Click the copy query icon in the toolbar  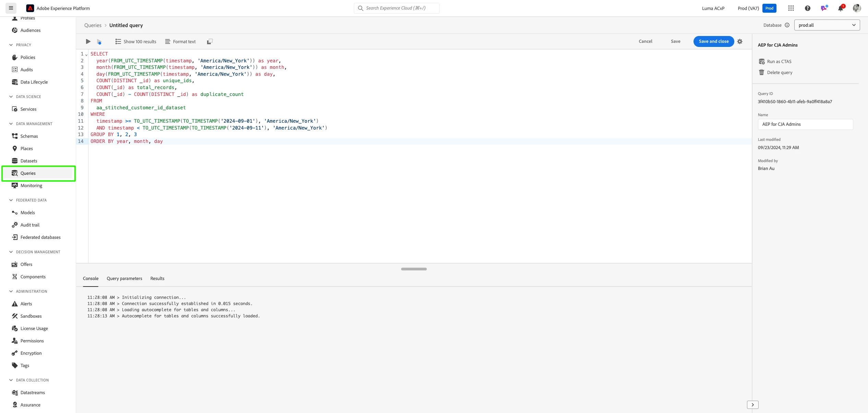coord(210,41)
